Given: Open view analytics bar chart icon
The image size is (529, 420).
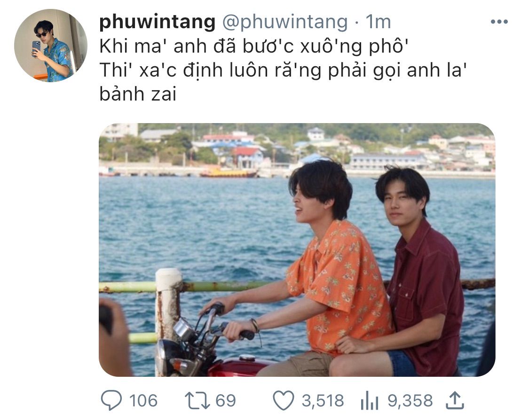Looking at the screenshot, I should tap(370, 401).
